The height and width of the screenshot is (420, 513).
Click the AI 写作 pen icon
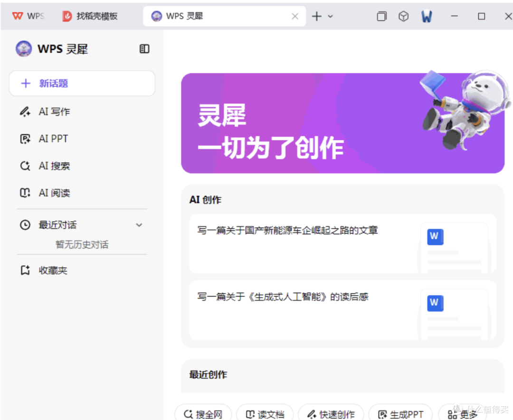point(25,112)
